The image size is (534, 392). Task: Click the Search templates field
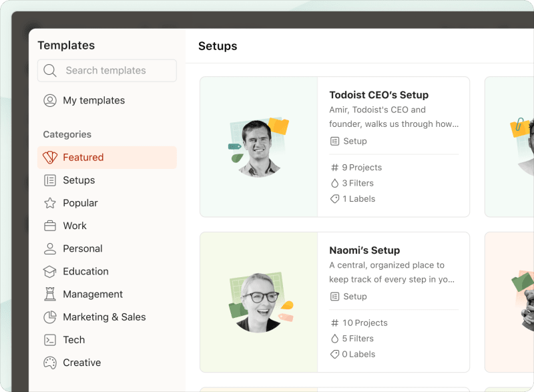pyautogui.click(x=107, y=70)
